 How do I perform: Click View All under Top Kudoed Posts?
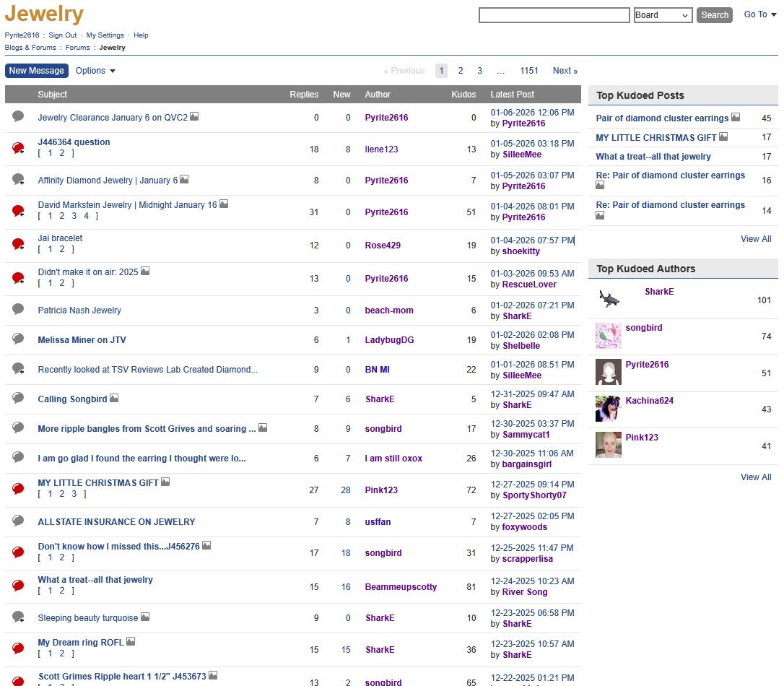[x=755, y=239]
